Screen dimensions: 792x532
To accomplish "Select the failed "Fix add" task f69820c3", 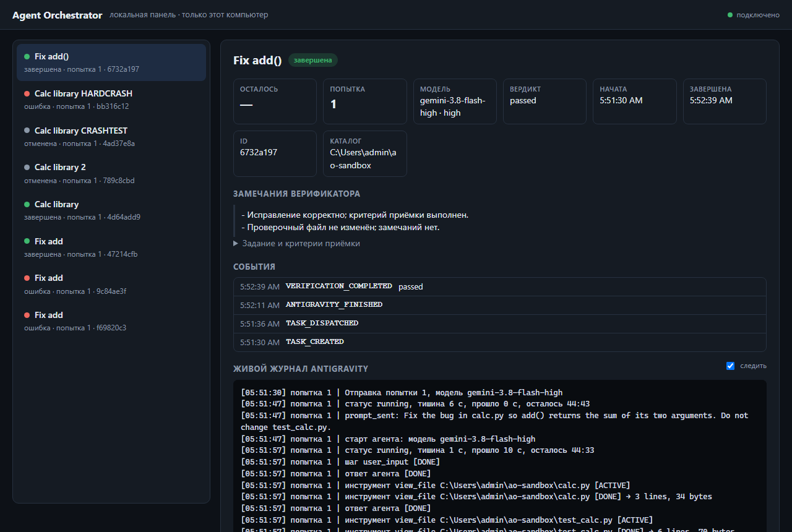I will click(x=111, y=321).
